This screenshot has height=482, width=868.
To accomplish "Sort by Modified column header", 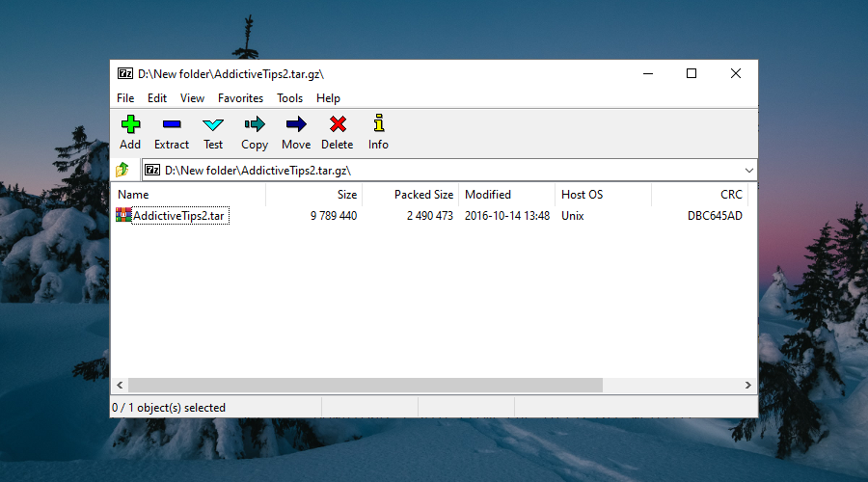I will click(506, 195).
